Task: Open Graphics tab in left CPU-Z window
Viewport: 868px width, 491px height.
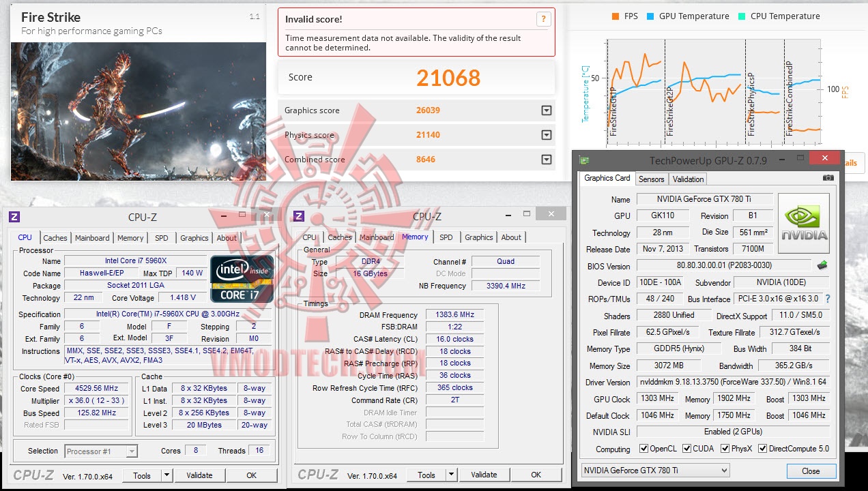Action: coord(194,238)
